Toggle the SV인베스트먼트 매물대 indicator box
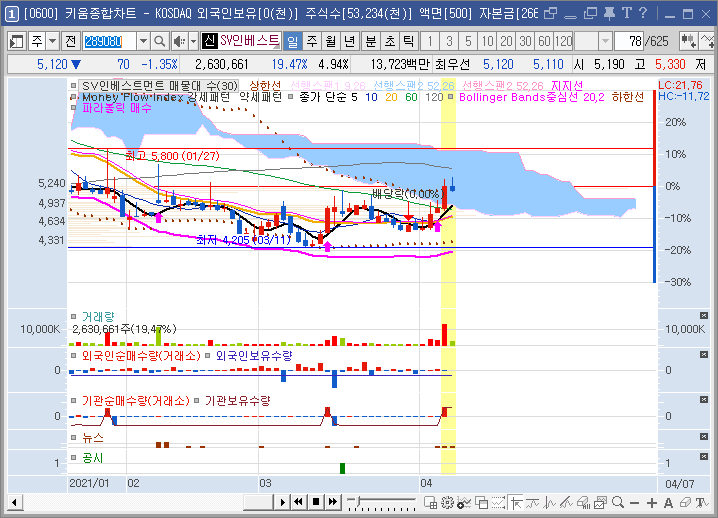 pyautogui.click(x=73, y=85)
